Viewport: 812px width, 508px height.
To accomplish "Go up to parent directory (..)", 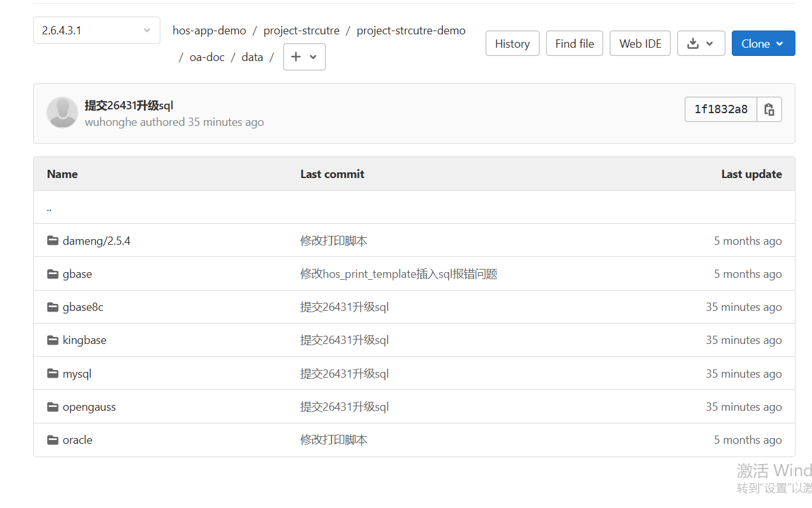I will [x=49, y=207].
